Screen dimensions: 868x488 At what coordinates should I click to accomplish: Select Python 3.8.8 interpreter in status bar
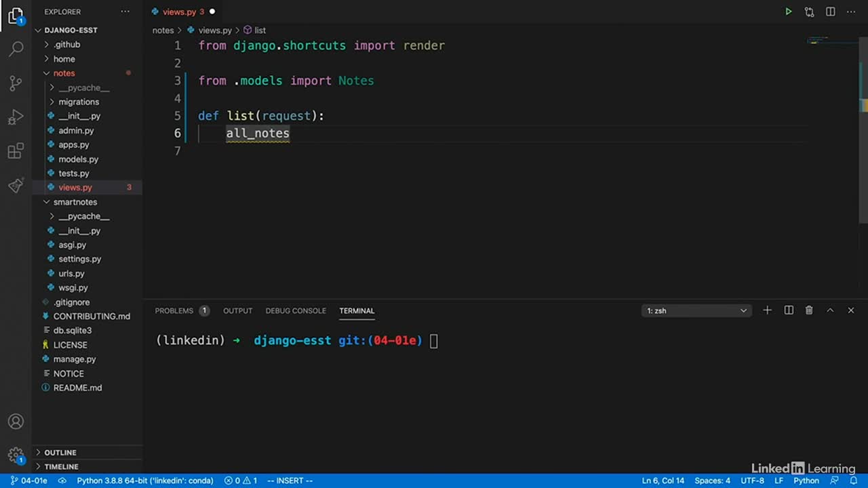(145, 481)
